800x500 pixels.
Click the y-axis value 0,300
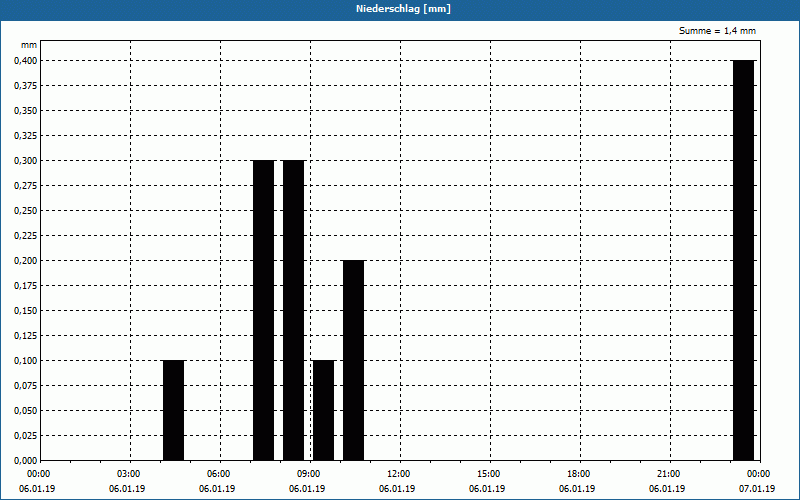click(x=26, y=161)
